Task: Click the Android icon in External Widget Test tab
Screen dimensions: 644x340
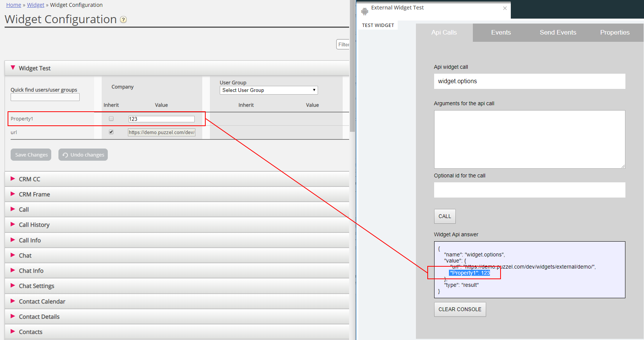Action: click(x=365, y=11)
